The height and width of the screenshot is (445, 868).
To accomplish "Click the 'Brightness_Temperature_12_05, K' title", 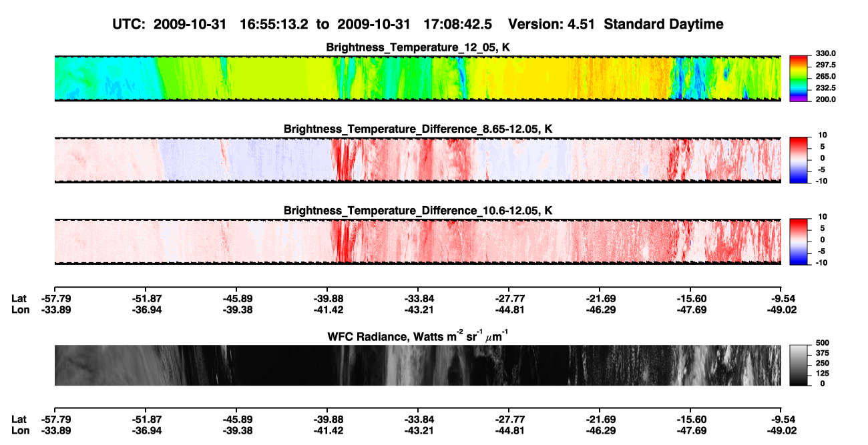I will click(417, 47).
